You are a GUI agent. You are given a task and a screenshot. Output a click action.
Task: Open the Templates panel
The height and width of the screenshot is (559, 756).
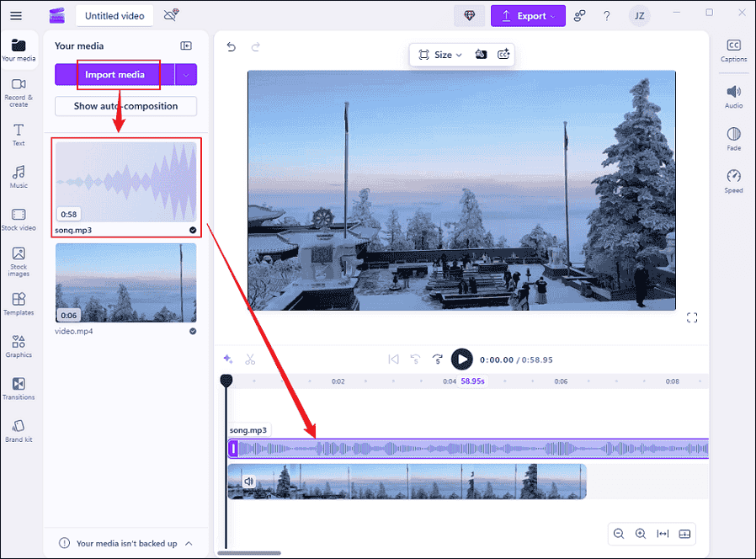pos(19,303)
